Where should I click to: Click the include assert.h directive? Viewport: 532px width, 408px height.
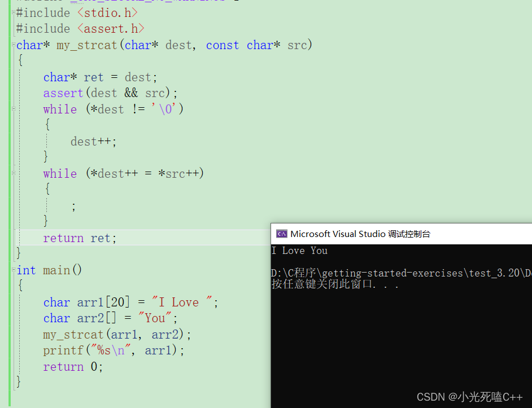79,28
